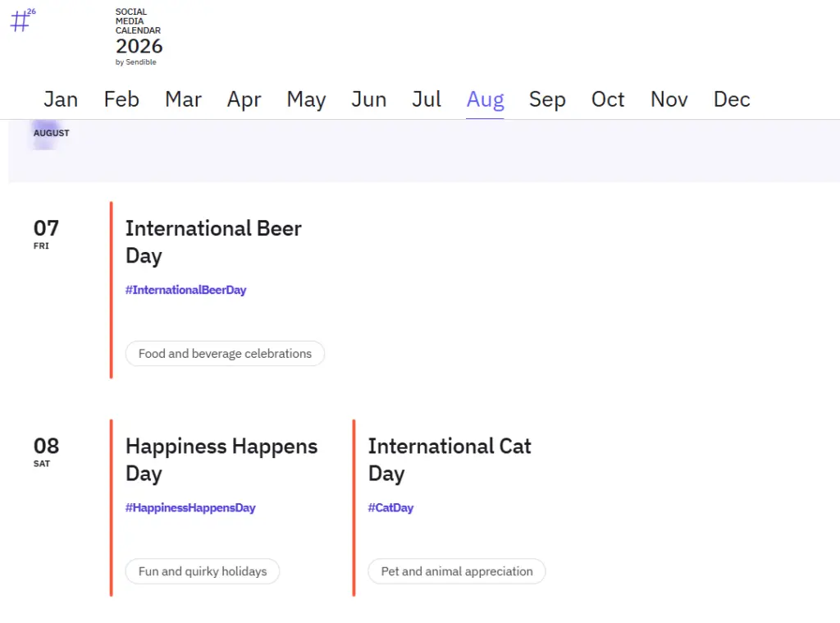Go to the Mar month tab
Viewport: 840px width, 623px height.
click(183, 99)
